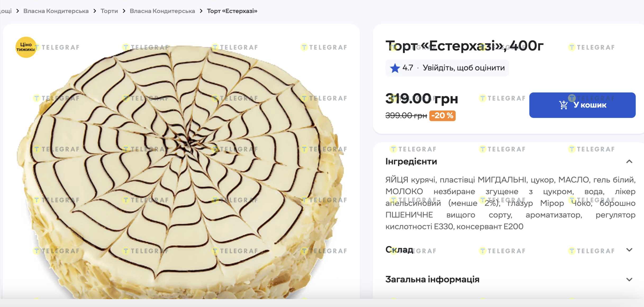Click the Інгредієнти section heading
This screenshot has width=644, height=307.
(x=411, y=161)
